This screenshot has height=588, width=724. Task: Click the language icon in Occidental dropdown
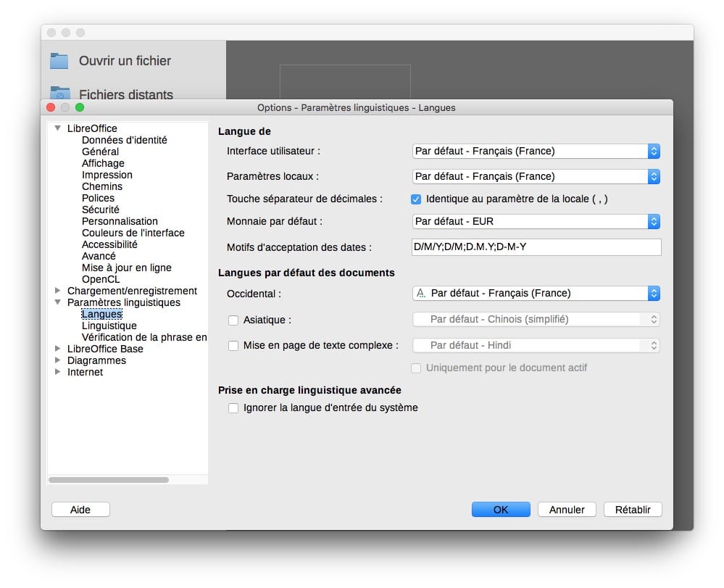(420, 294)
